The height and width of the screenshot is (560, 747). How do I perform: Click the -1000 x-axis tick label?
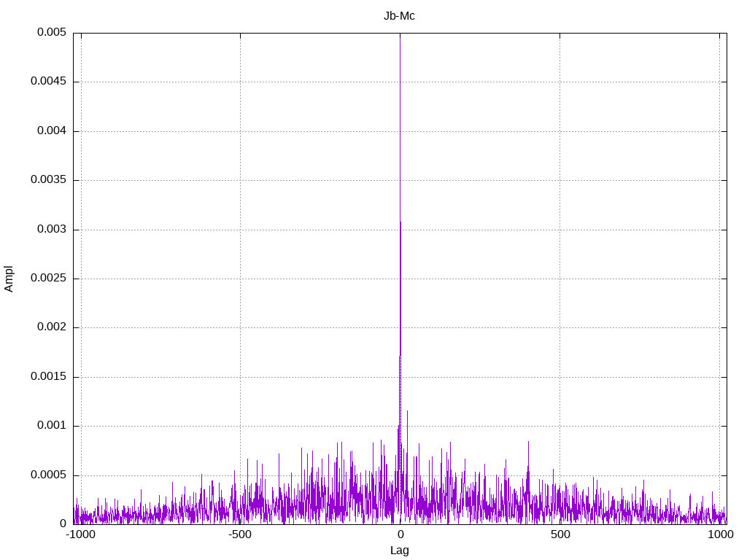point(80,535)
